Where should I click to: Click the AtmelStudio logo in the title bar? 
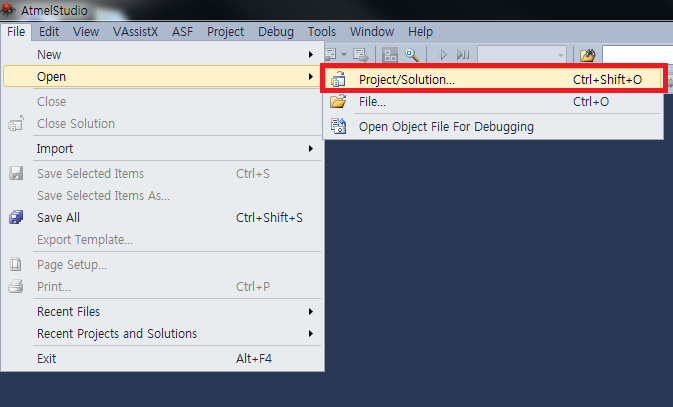point(9,11)
